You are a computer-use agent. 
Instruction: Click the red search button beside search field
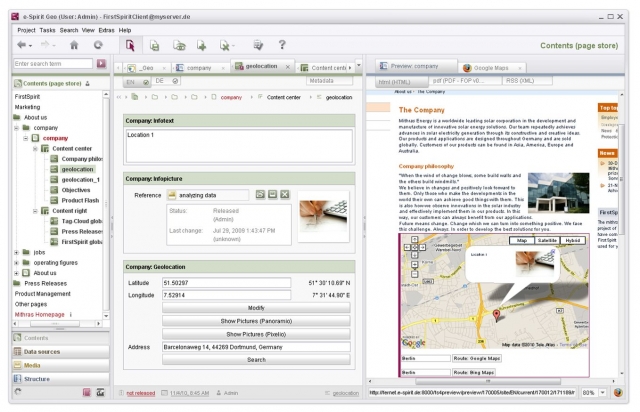(101, 64)
